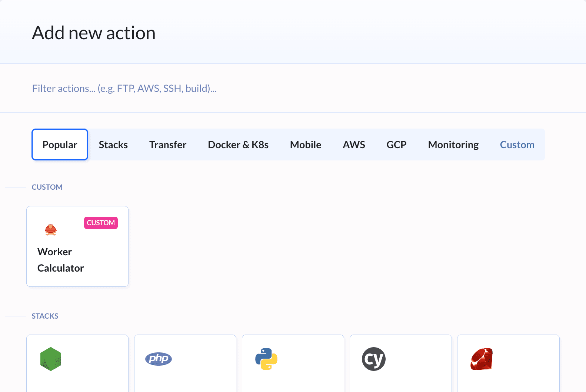Select the AWS tab

354,144
